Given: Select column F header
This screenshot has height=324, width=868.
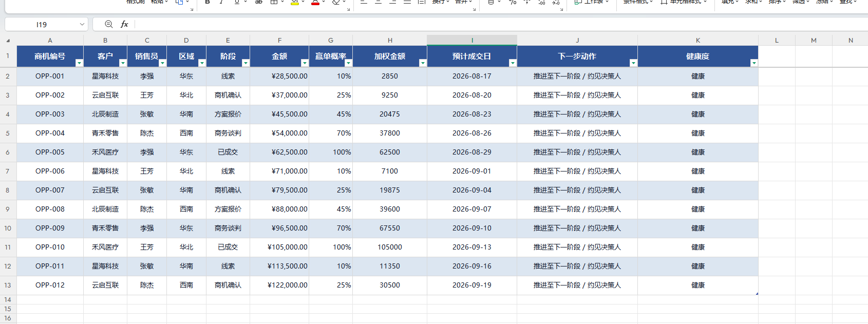Looking at the screenshot, I should 279,40.
